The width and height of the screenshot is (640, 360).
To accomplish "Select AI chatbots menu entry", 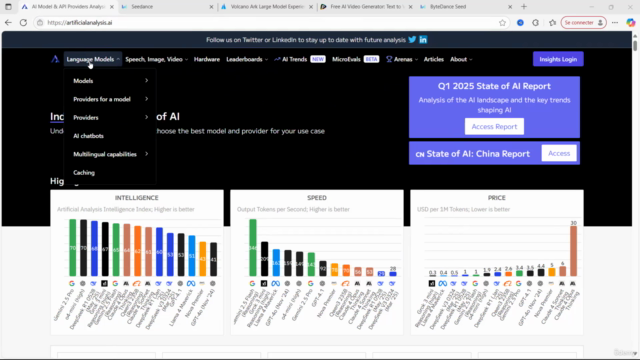I will (x=88, y=136).
